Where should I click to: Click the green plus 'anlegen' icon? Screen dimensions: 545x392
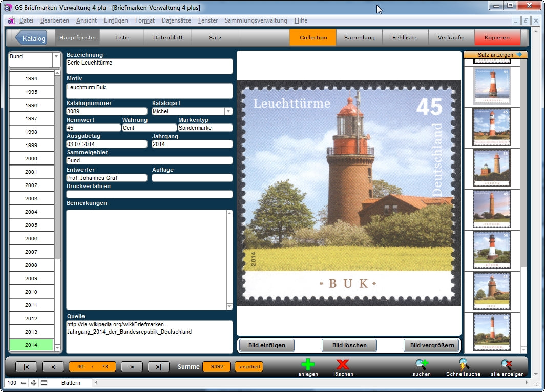308,365
